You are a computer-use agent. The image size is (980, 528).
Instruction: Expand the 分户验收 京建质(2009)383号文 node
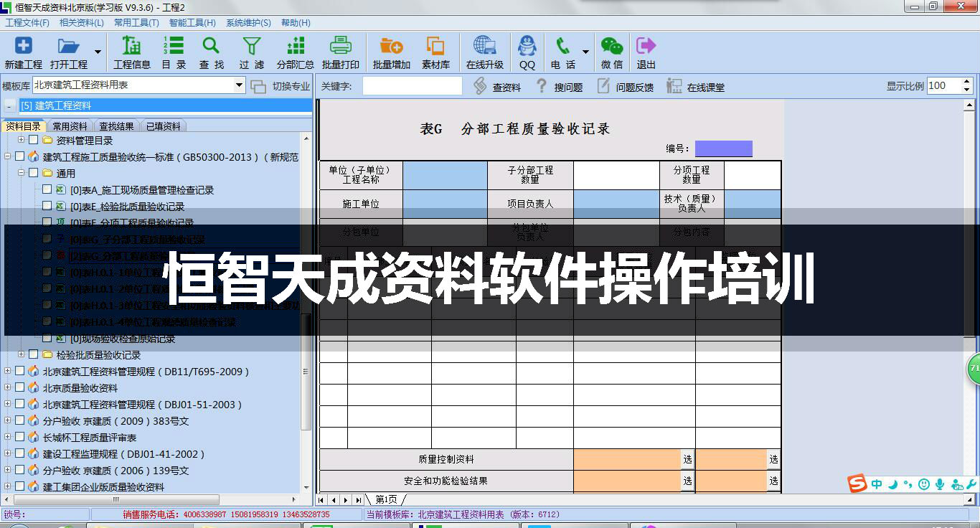(8, 420)
